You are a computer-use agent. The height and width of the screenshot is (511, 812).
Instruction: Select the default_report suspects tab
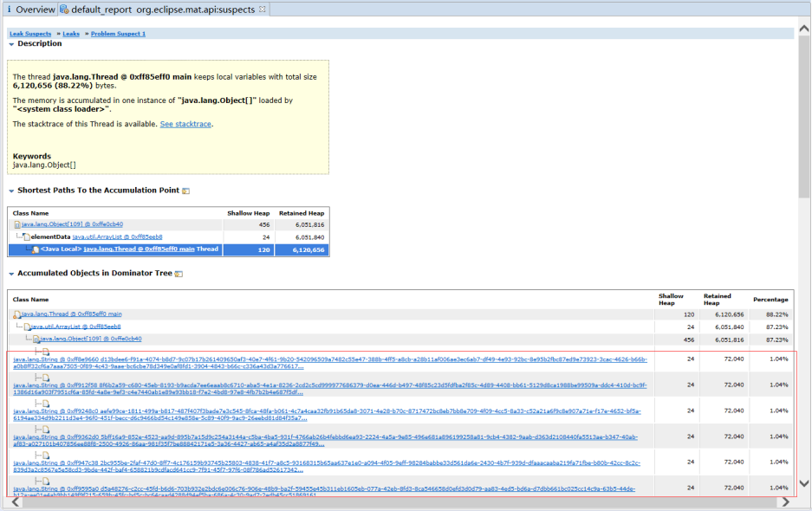(163, 10)
